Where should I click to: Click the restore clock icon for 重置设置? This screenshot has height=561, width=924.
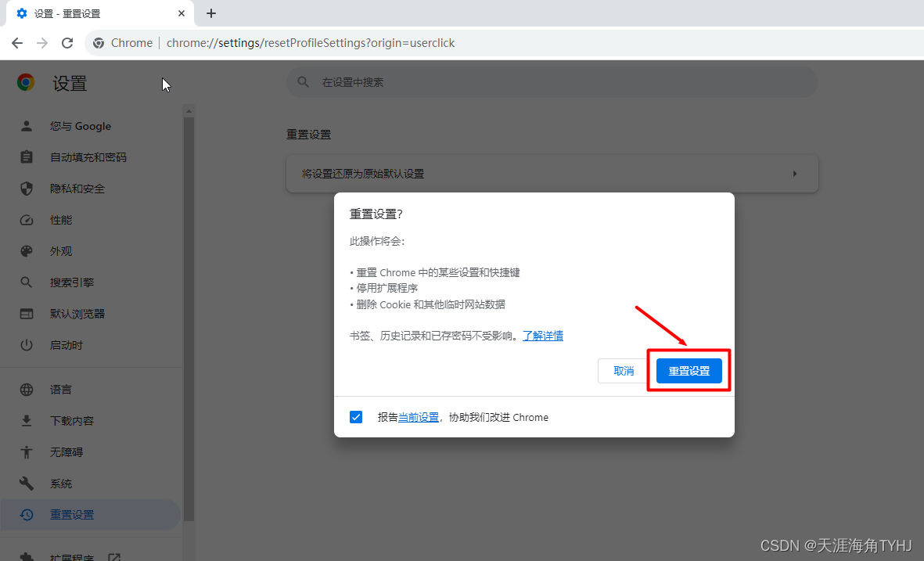(27, 514)
